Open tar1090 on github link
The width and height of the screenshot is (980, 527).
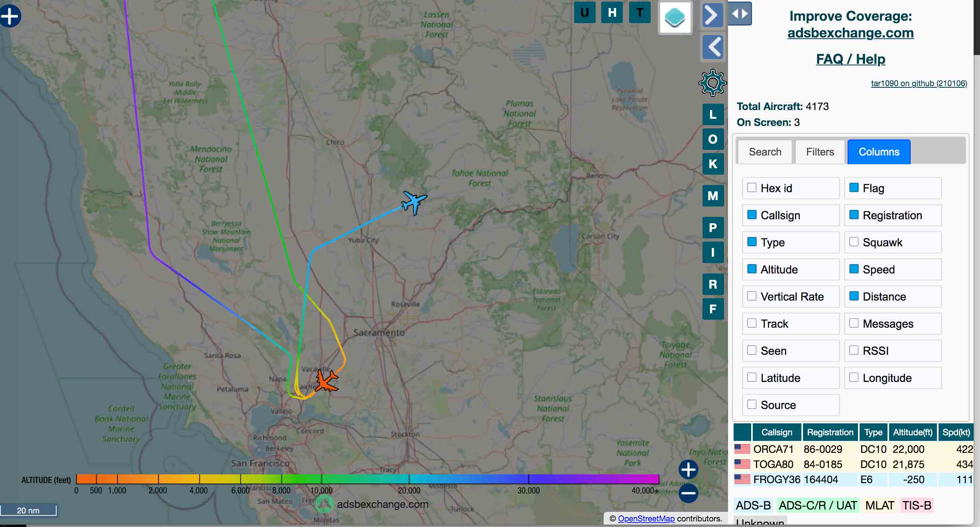click(x=919, y=83)
